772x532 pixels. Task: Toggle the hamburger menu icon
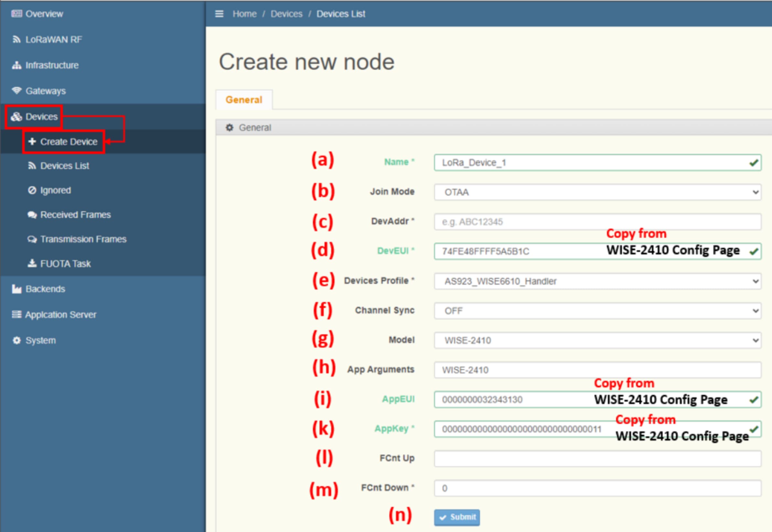point(219,14)
